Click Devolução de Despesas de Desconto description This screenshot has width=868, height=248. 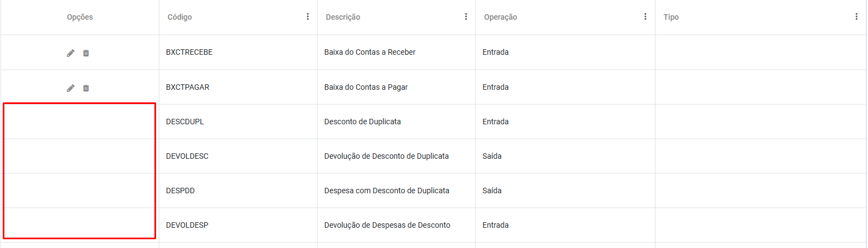387,225
